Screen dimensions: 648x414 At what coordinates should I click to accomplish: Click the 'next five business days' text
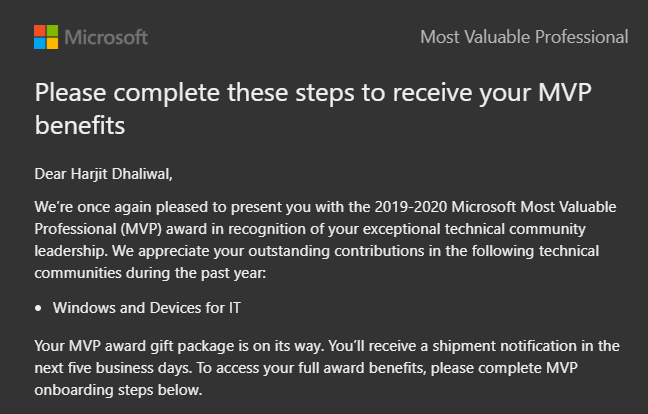click(x=112, y=368)
